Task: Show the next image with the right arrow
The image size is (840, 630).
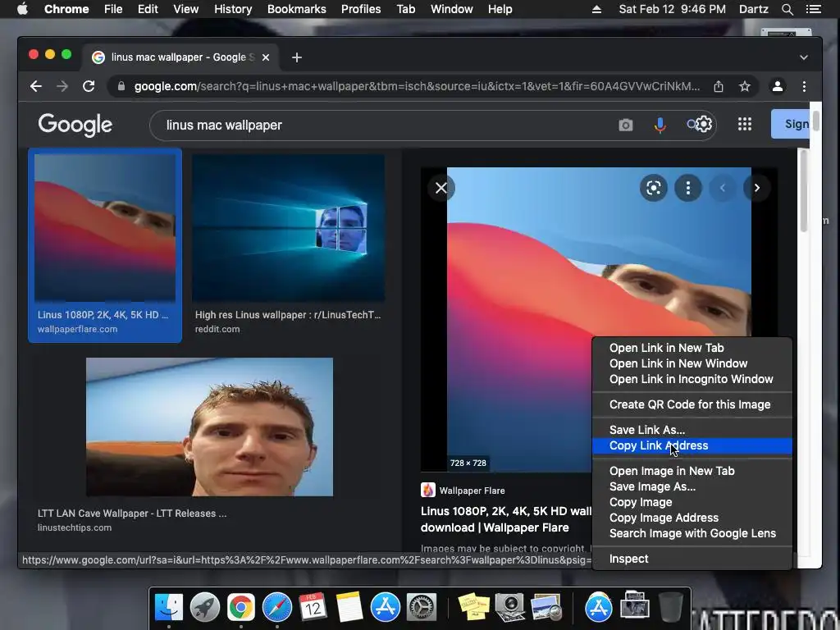Action: [756, 188]
